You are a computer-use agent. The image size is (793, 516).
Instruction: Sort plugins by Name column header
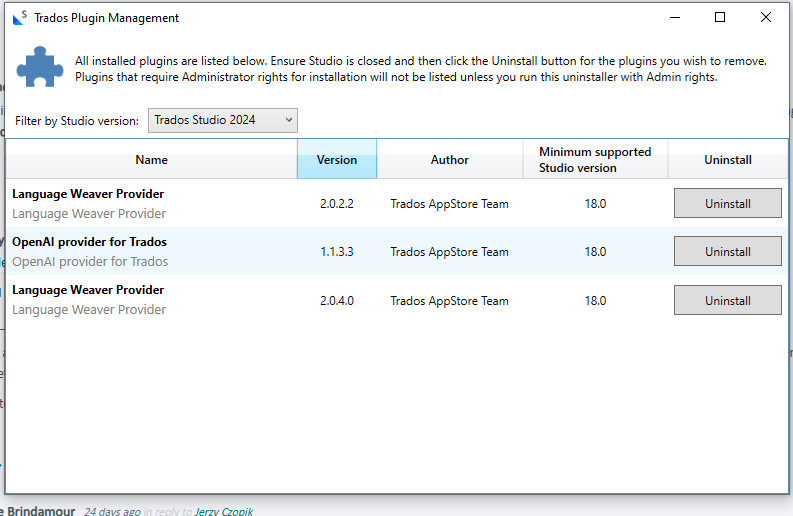click(x=151, y=160)
